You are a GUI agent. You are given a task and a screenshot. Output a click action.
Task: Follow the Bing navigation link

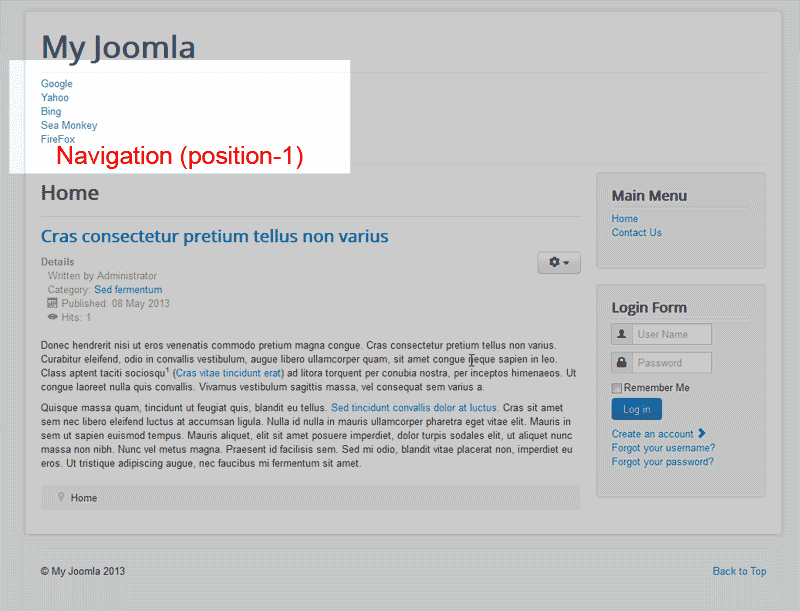pyautogui.click(x=51, y=112)
